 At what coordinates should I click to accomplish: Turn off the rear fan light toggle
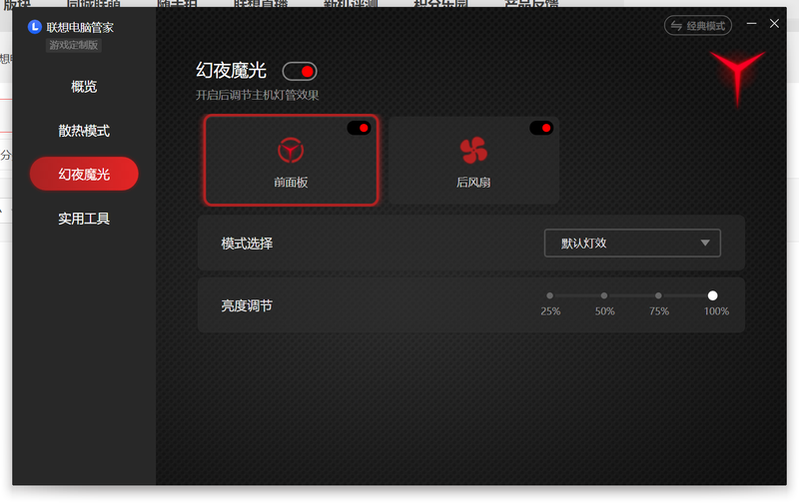pos(541,128)
